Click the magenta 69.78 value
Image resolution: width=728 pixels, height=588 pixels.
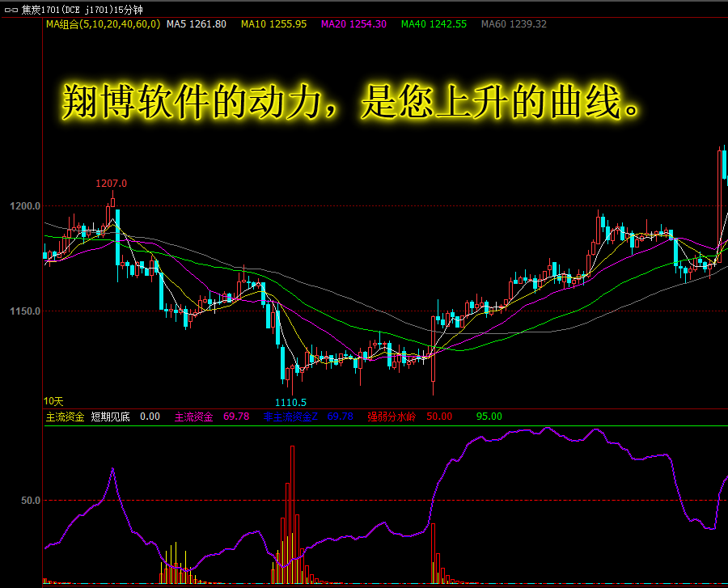tap(236, 417)
